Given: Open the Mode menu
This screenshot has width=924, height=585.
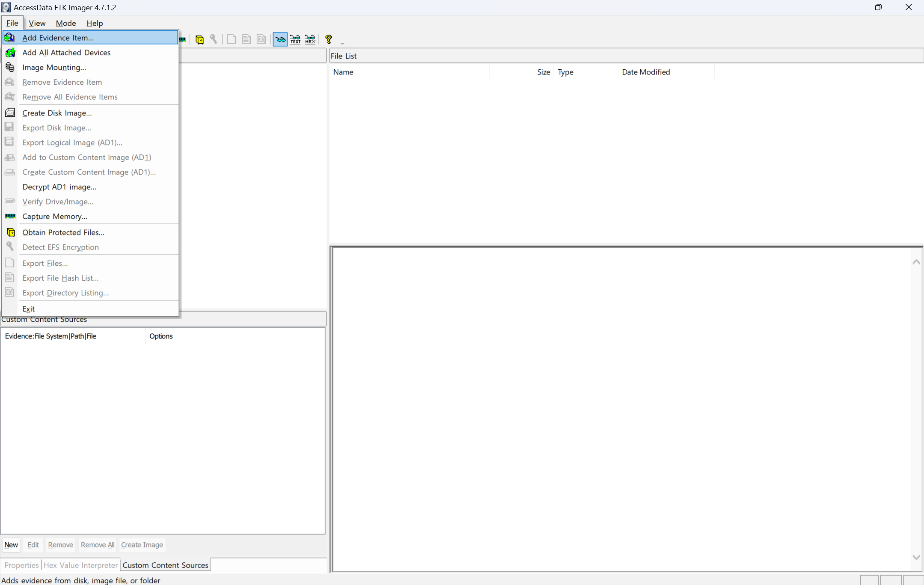Looking at the screenshot, I should click(x=65, y=23).
